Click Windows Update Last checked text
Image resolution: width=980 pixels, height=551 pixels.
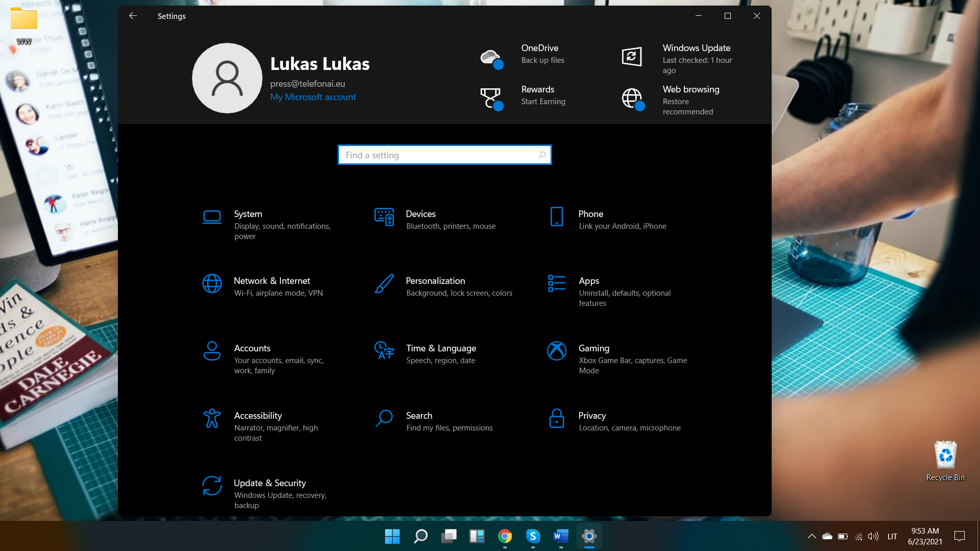click(x=697, y=65)
